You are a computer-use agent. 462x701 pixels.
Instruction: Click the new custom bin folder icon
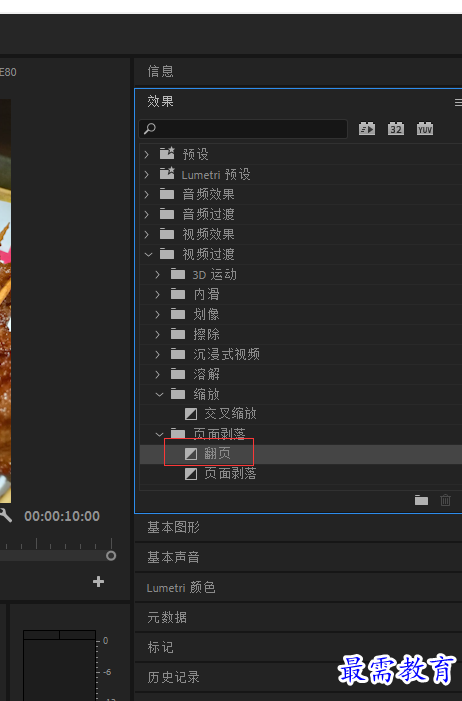tap(421, 500)
